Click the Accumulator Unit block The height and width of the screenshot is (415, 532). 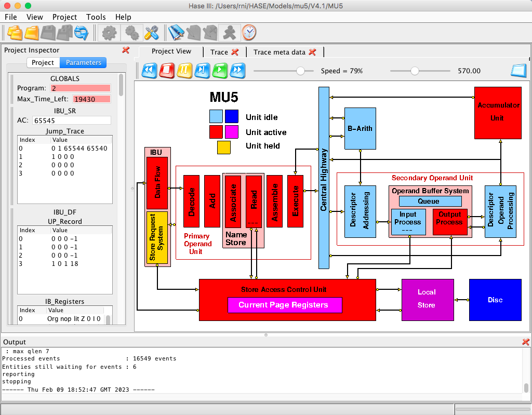pos(498,113)
